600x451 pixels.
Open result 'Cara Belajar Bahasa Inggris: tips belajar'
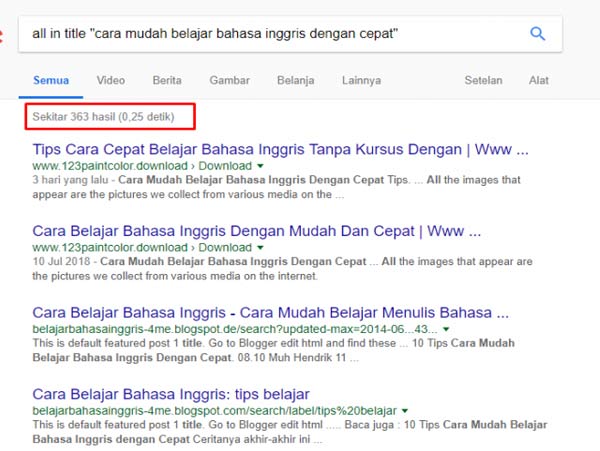(171, 394)
